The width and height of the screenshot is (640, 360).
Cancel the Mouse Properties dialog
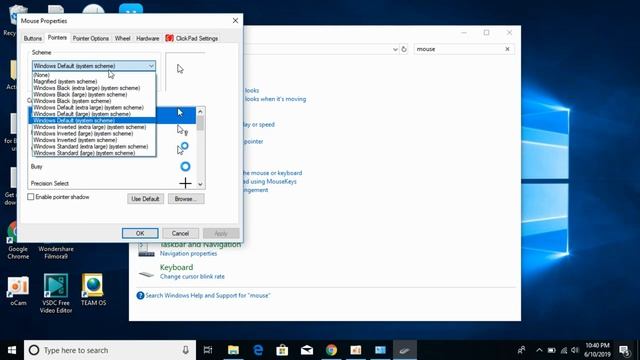pyautogui.click(x=180, y=233)
